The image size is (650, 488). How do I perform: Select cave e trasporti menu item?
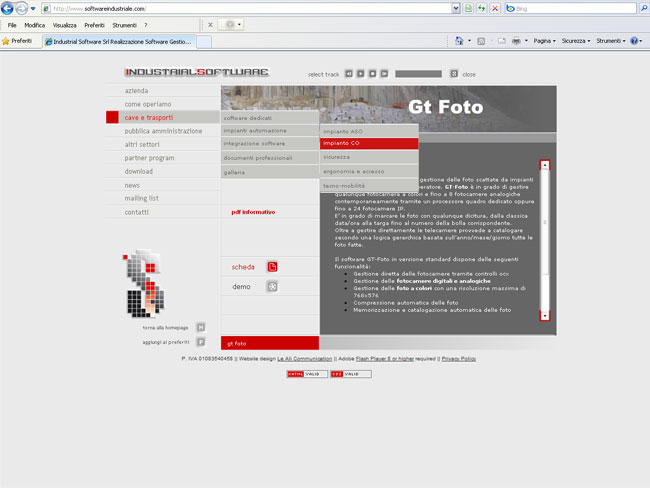pos(149,117)
